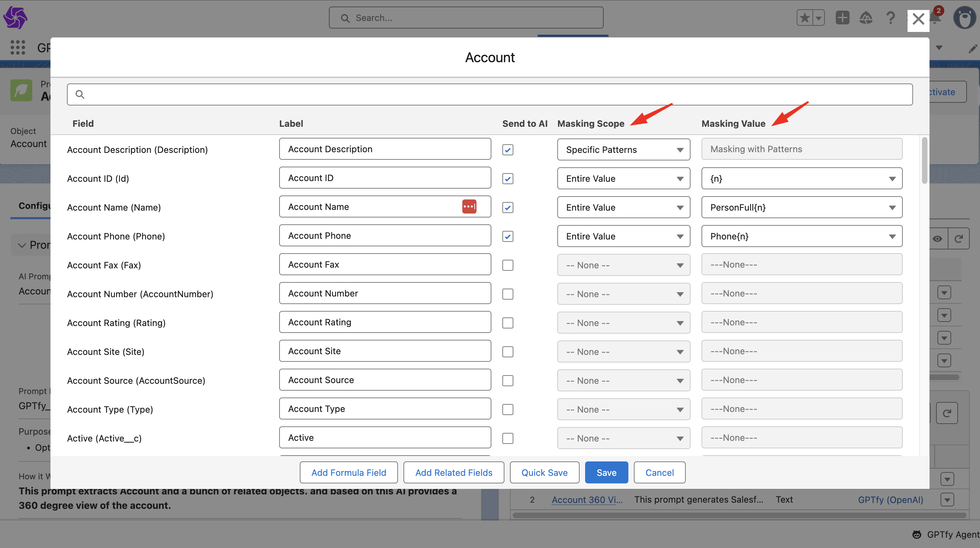Expand Masking Value dropdown for Account Phone
This screenshot has height=548, width=980.
801,236
